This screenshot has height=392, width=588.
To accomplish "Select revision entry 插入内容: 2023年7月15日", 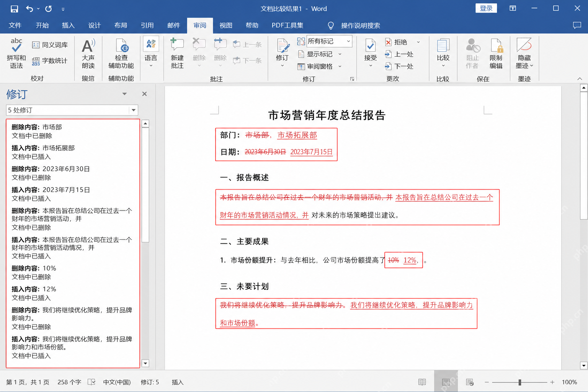I will [51, 194].
